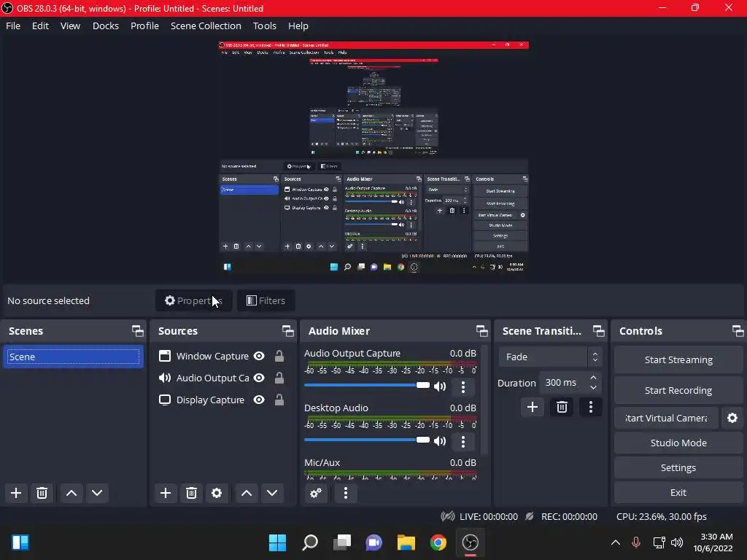
Task: Mute Desktop Audio speaker icon
Action: pos(440,441)
